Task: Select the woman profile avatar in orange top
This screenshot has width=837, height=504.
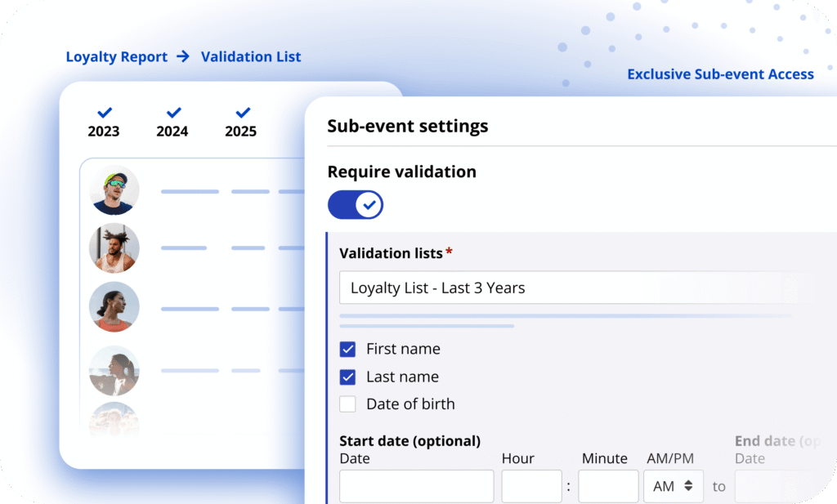Action: (x=114, y=306)
